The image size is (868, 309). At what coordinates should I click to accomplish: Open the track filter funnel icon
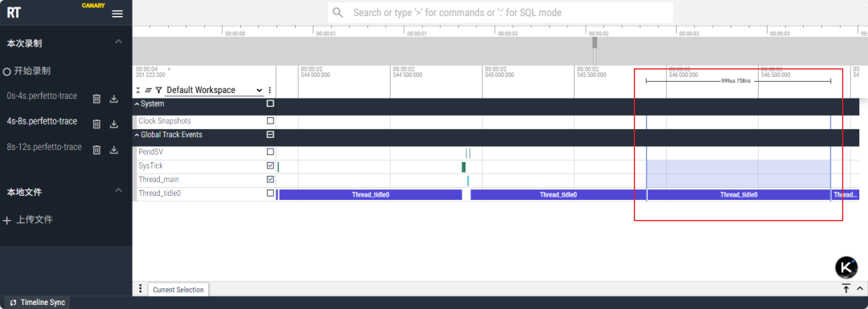coord(158,90)
